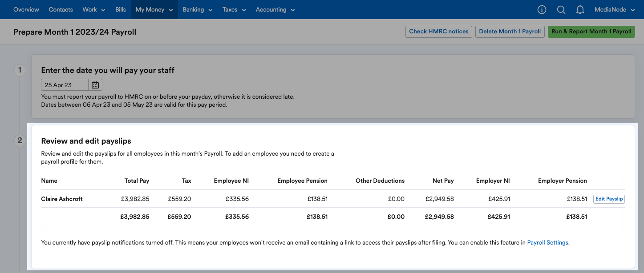This screenshot has height=273, width=644.
Task: Click the page title Prepare Month 1 2023/24 Payroll
Action: [x=75, y=32]
